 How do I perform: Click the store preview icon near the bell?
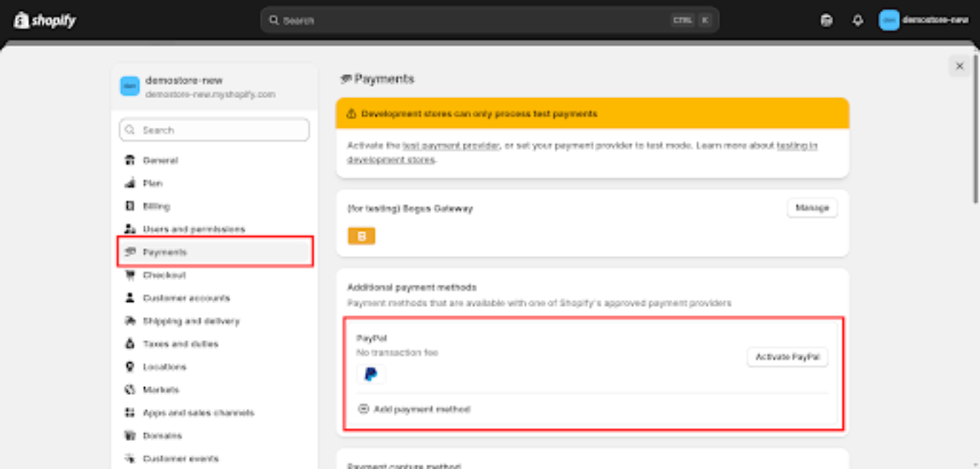click(x=826, y=19)
